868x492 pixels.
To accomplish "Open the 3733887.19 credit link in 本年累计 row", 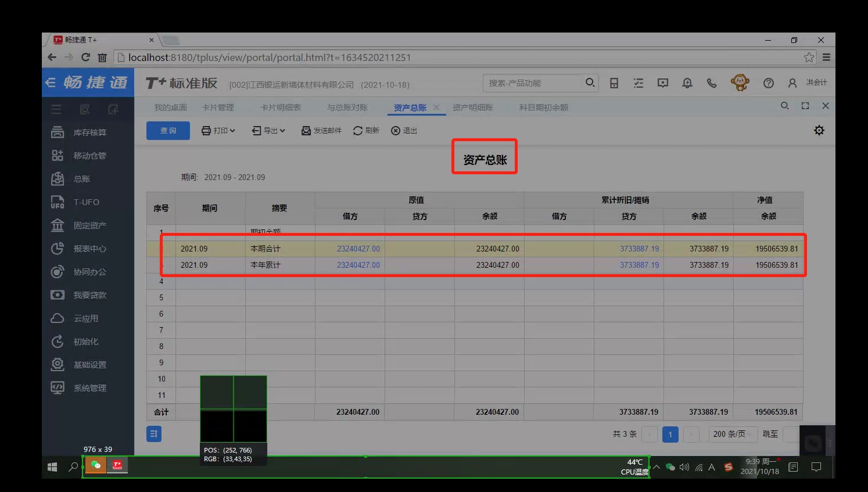I will [639, 265].
